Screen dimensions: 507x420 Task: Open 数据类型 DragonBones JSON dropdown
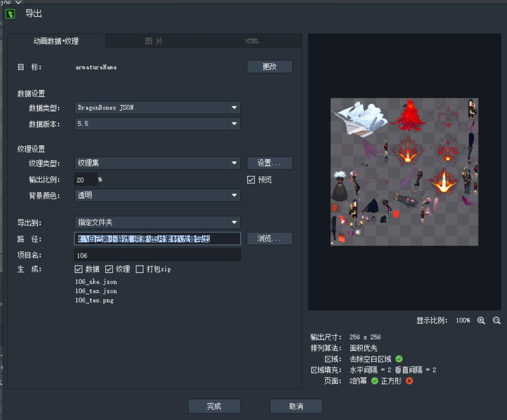pos(157,108)
